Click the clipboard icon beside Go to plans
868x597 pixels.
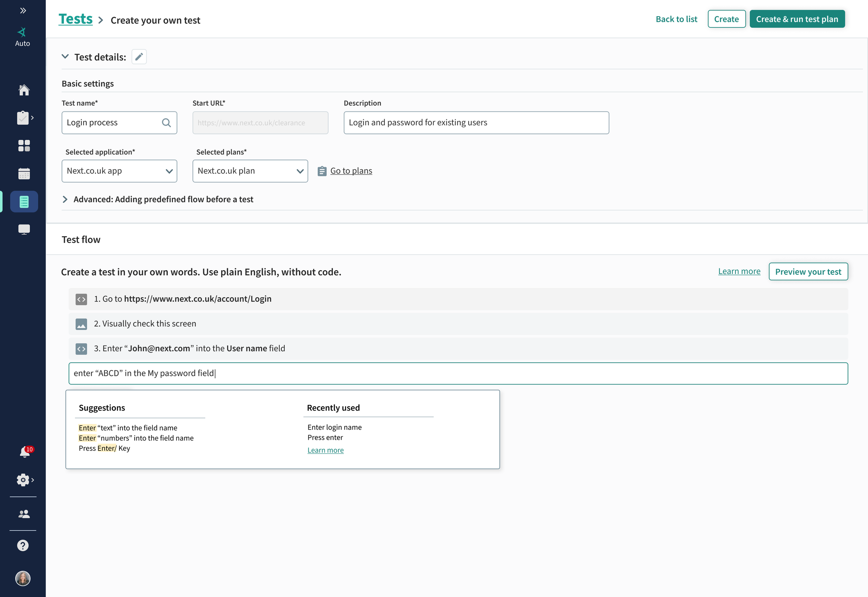322,171
